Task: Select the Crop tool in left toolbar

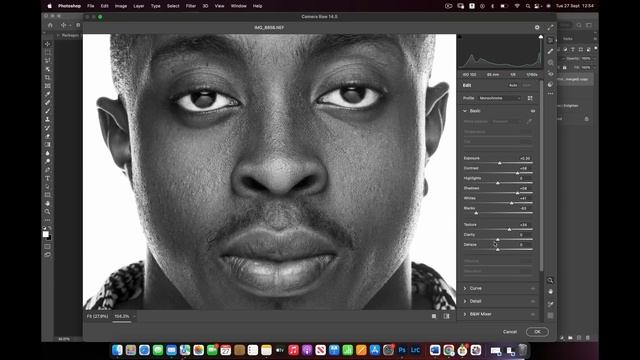Action: pos(48,78)
